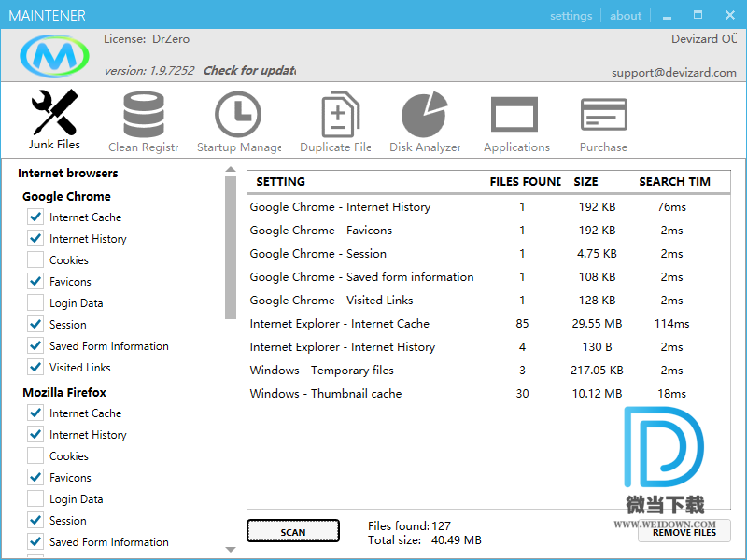Open the Applications window icon
This screenshot has height=560, width=747.
(514, 114)
